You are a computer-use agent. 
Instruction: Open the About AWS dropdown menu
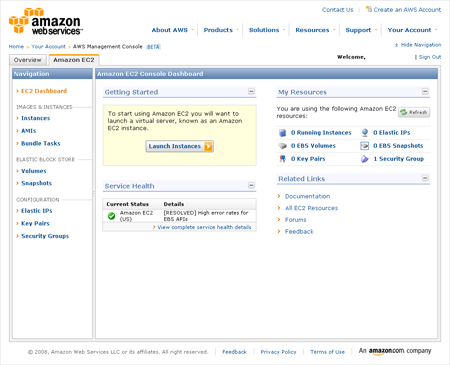click(x=172, y=30)
